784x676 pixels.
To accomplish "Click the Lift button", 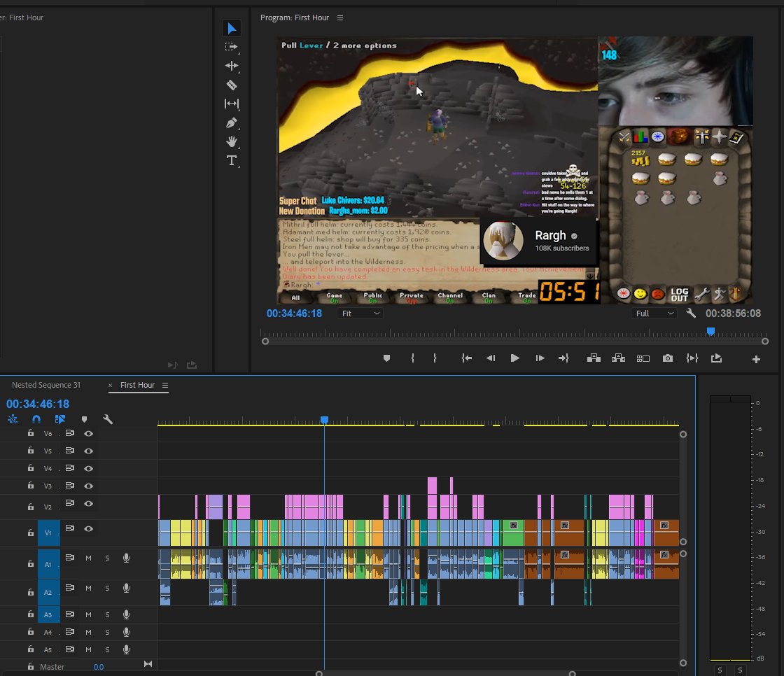I will (x=594, y=358).
